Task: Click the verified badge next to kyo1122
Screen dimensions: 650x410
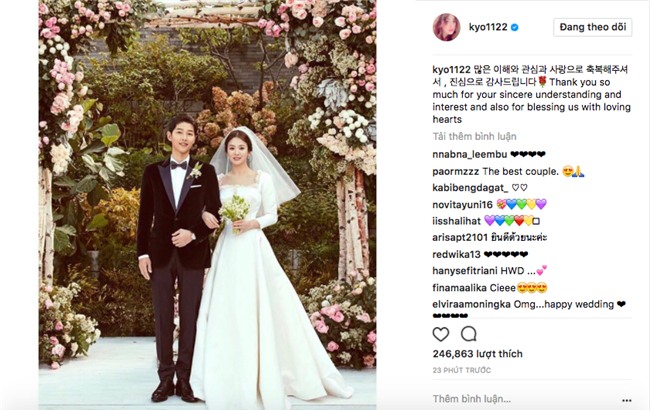Action: [514, 27]
